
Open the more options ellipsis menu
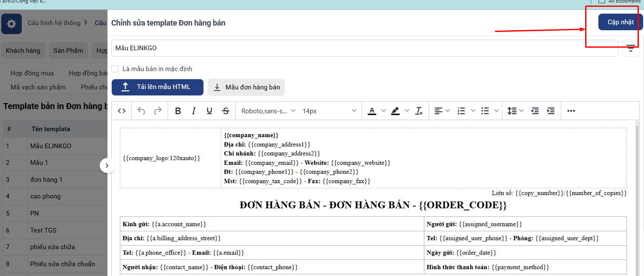[x=571, y=111]
